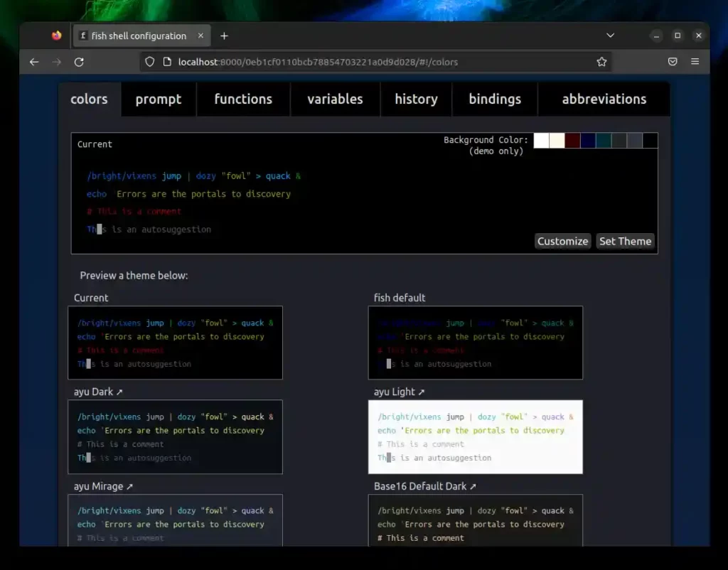This screenshot has width=728, height=570.
Task: Preview the ayu Light theme thumbnail
Action: click(475, 436)
